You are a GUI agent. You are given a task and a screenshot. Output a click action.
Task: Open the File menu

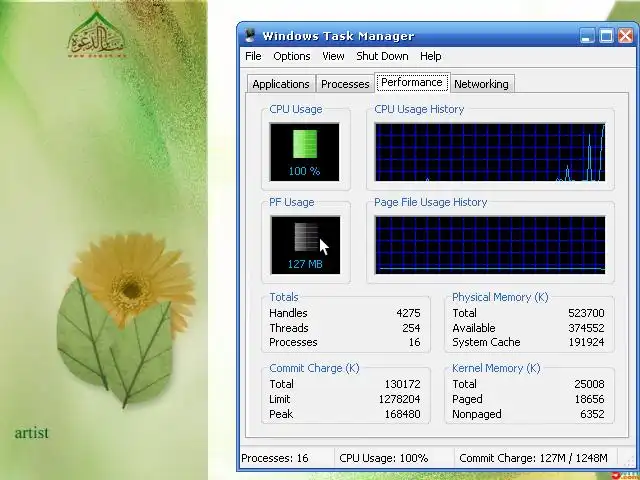coord(253,56)
